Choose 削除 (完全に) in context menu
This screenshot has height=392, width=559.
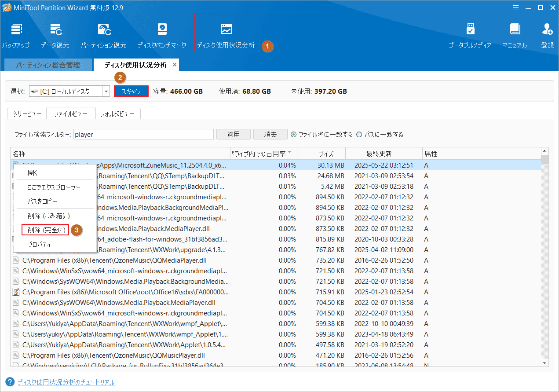[46, 230]
